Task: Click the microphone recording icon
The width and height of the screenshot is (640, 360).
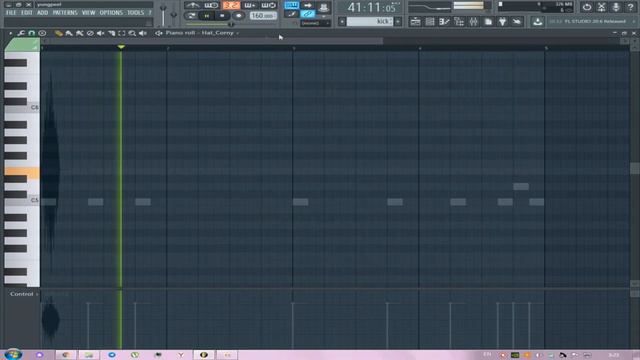Action: coord(616,7)
